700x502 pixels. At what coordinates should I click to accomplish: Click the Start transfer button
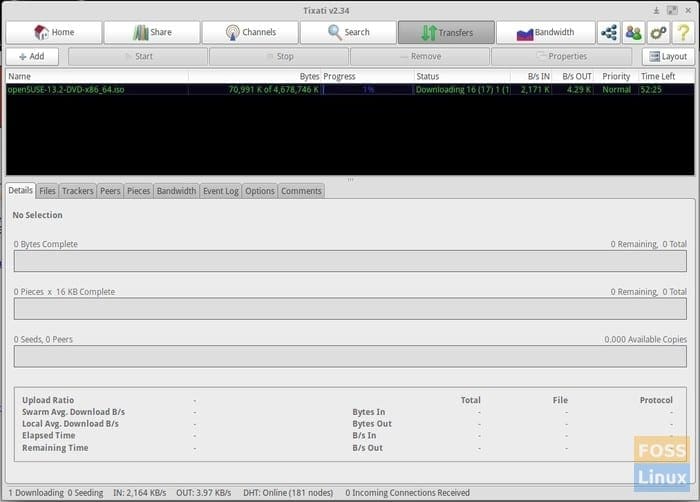[138, 56]
